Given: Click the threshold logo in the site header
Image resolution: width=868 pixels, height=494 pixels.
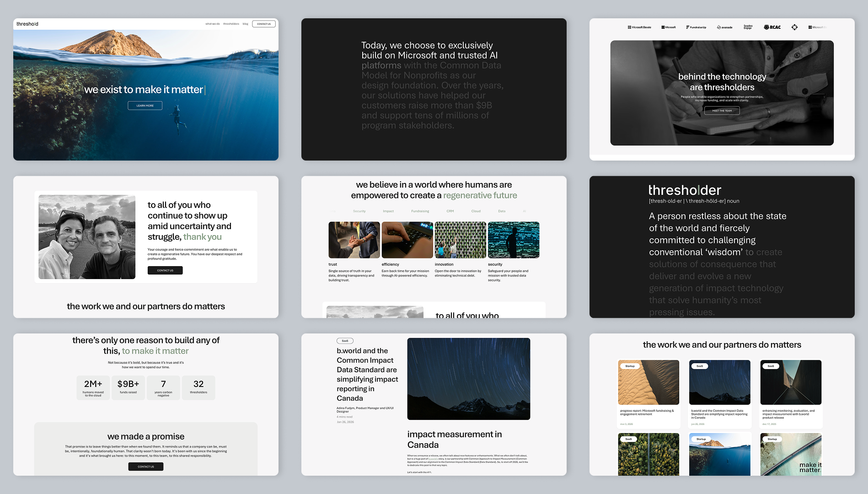Looking at the screenshot, I should [x=27, y=24].
